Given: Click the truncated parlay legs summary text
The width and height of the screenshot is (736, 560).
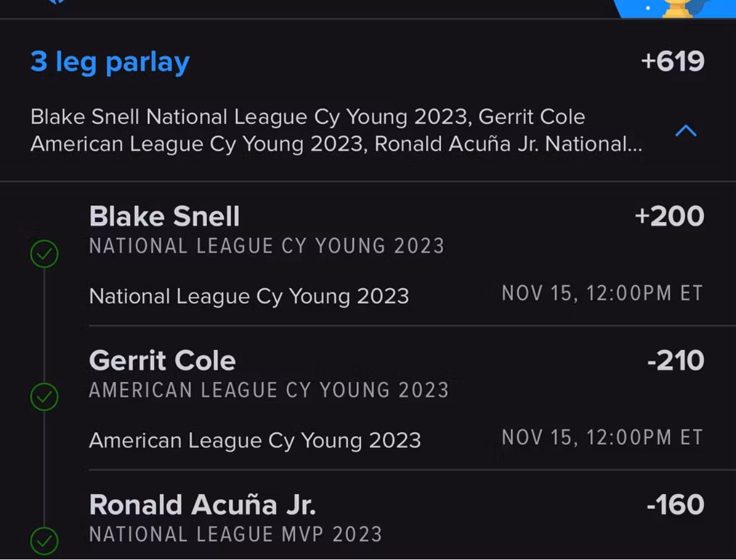Looking at the screenshot, I should coord(336,131).
